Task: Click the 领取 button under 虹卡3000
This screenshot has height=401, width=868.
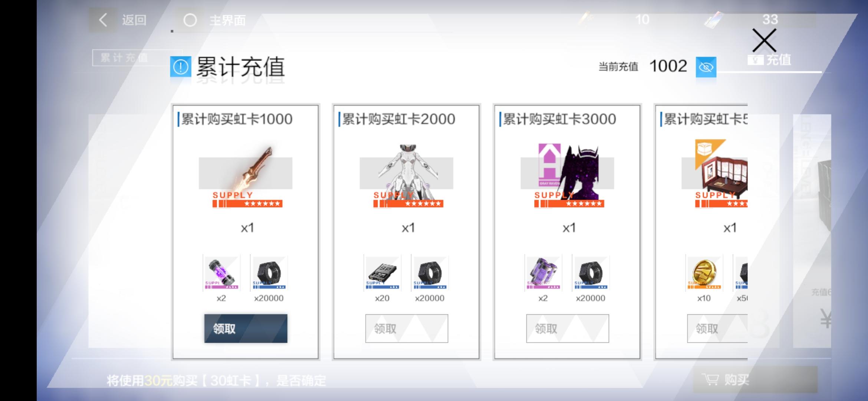Action: pyautogui.click(x=568, y=329)
